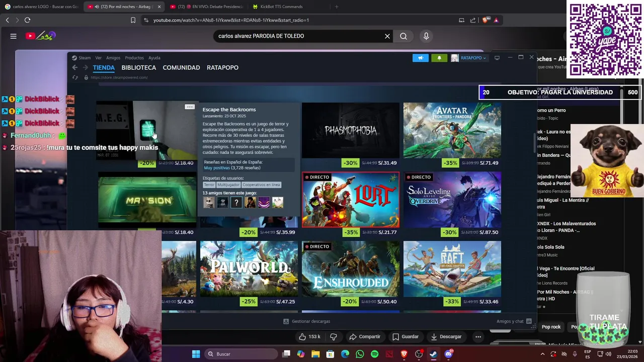
Task: Open the Ayuda menu
Action: 154,58
